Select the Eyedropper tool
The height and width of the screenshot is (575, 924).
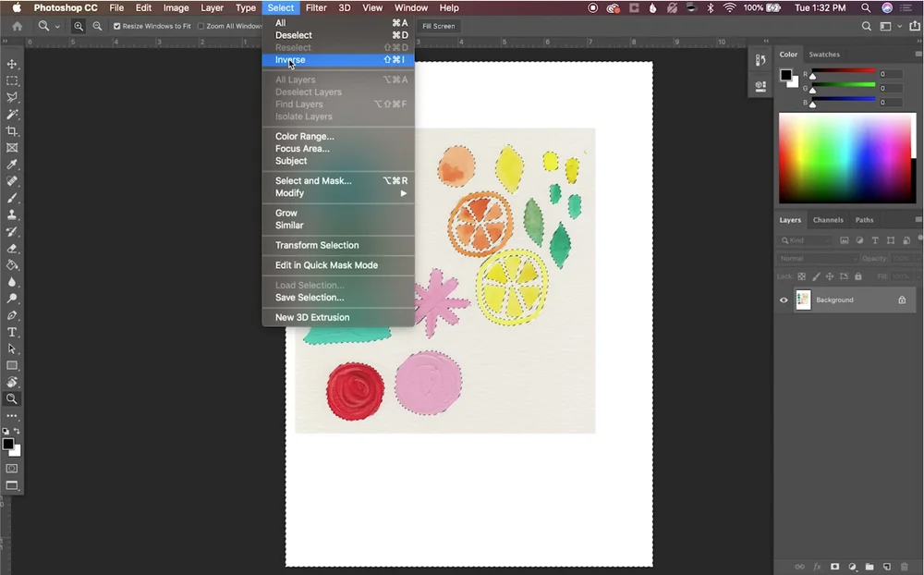pyautogui.click(x=12, y=165)
